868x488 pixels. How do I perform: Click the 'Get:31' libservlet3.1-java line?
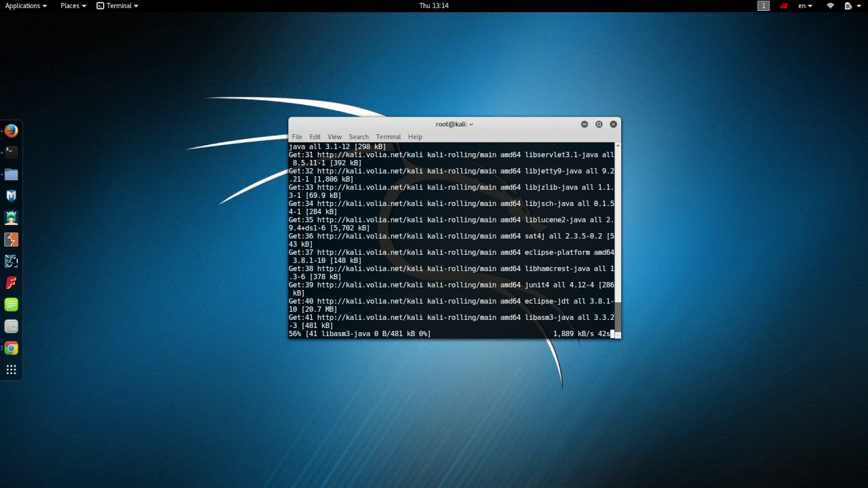click(452, 159)
